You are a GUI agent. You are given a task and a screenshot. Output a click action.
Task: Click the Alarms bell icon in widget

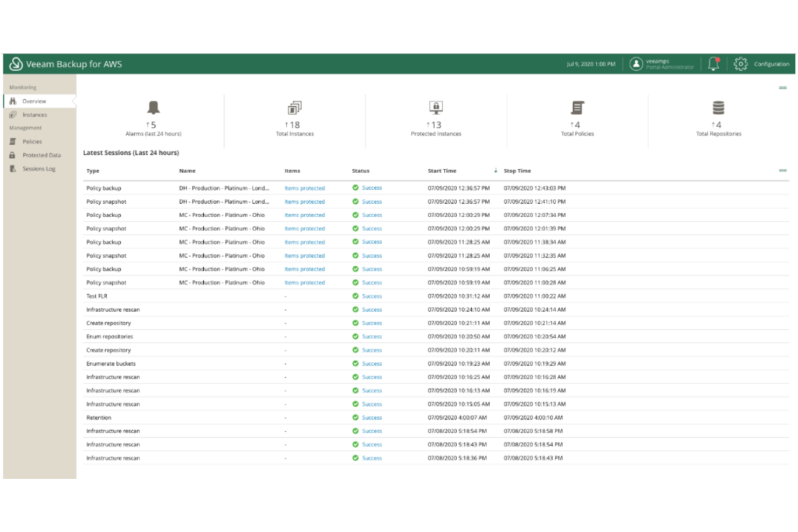click(153, 107)
